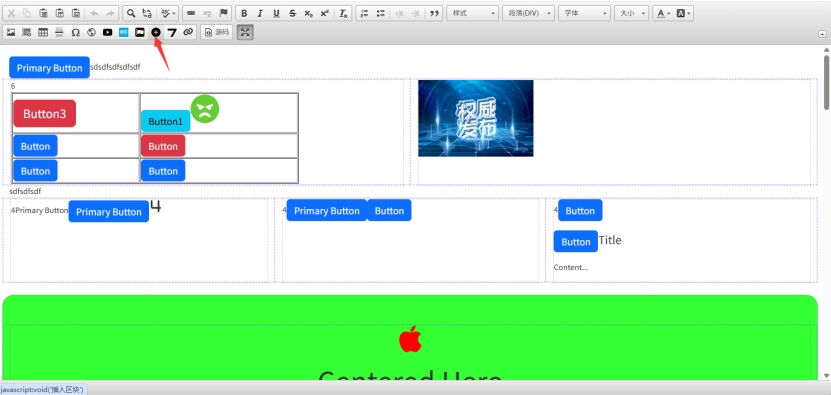Open the special character Omega icon
This screenshot has height=395, width=831.
(75, 32)
